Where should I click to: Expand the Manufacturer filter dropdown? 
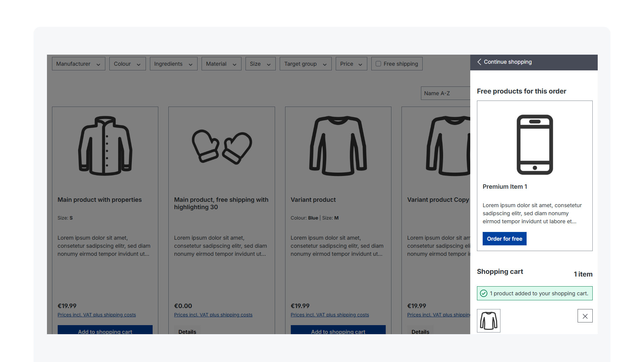[78, 64]
